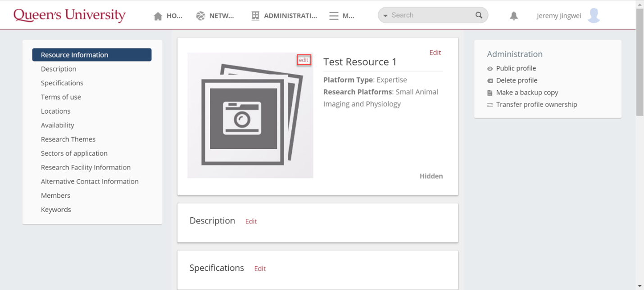Click the Queen's University logo
The image size is (644, 290).
[69, 15]
